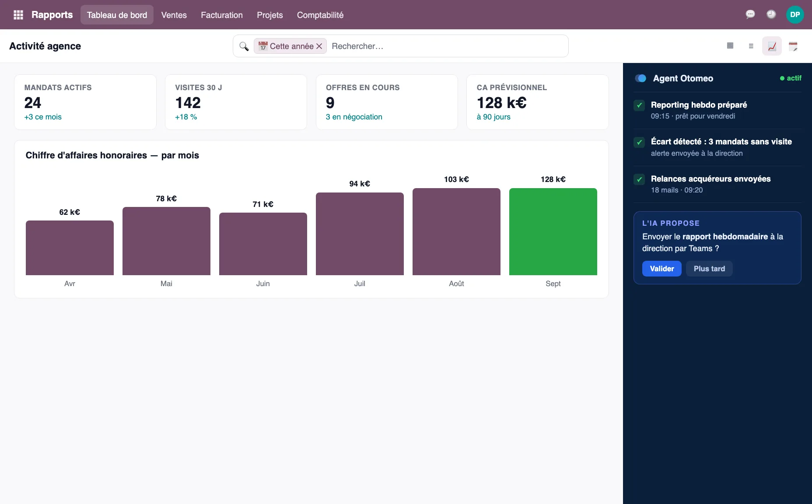
Task: Switch to graph view icon
Action: coord(772,46)
